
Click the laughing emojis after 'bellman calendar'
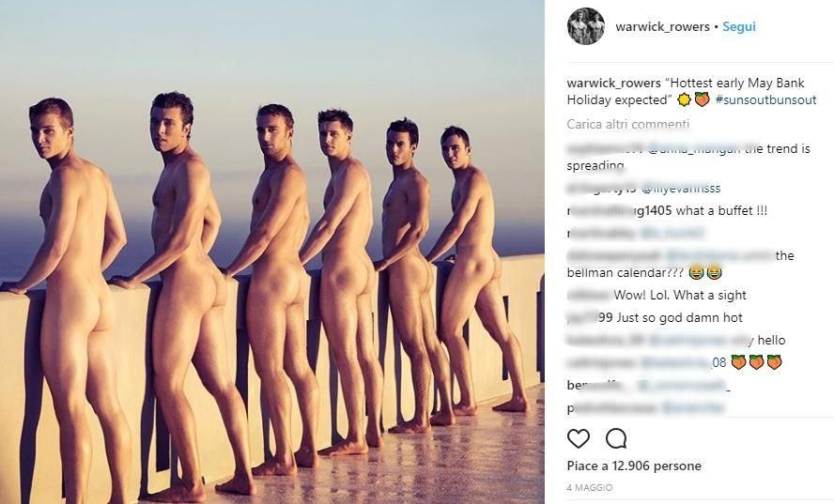pos(705,273)
